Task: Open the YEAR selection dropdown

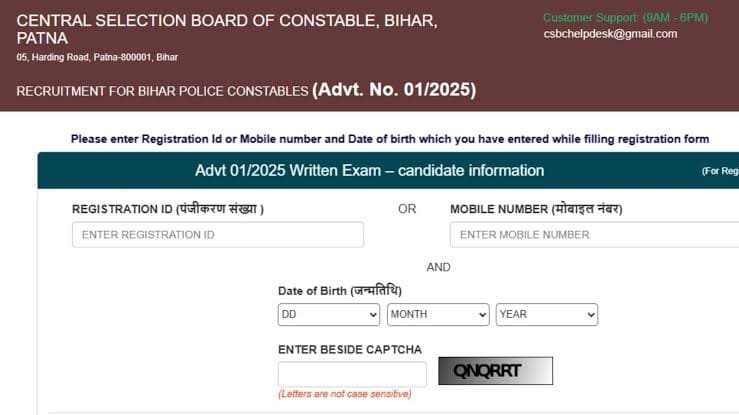Action: (x=547, y=315)
